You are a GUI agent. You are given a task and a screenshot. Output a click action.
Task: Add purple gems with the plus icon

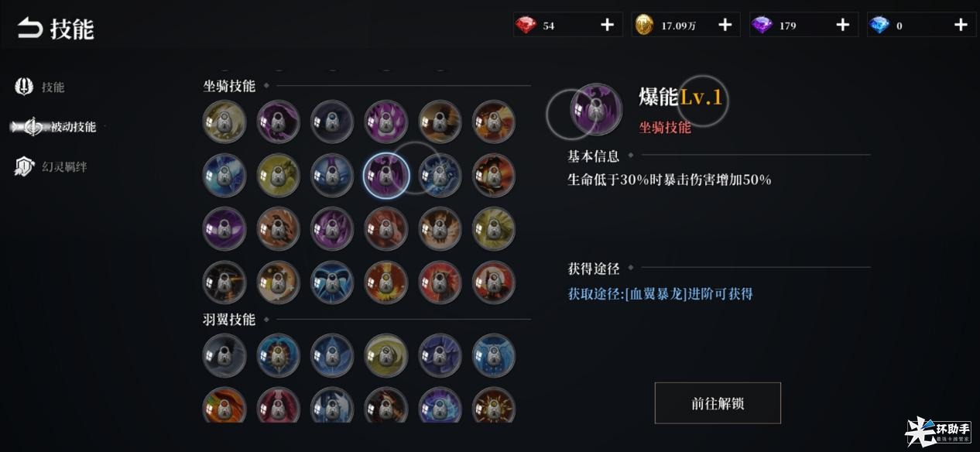[x=842, y=25]
